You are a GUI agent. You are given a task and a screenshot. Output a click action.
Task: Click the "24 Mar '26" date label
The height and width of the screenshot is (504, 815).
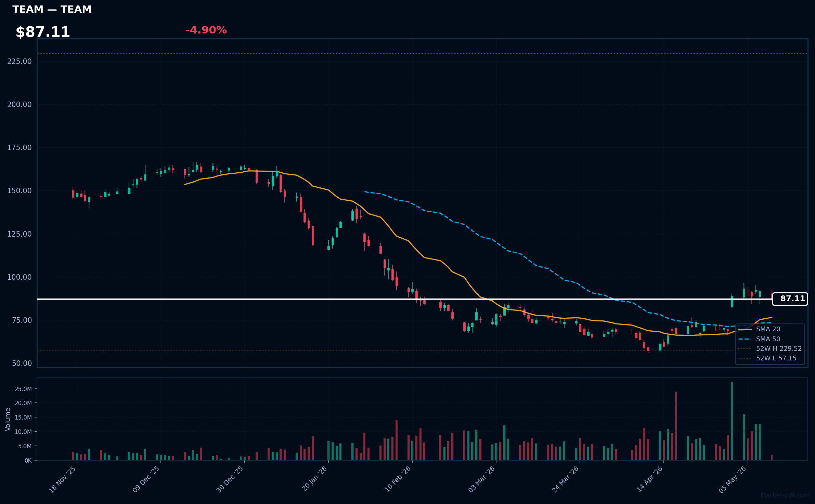(565, 479)
